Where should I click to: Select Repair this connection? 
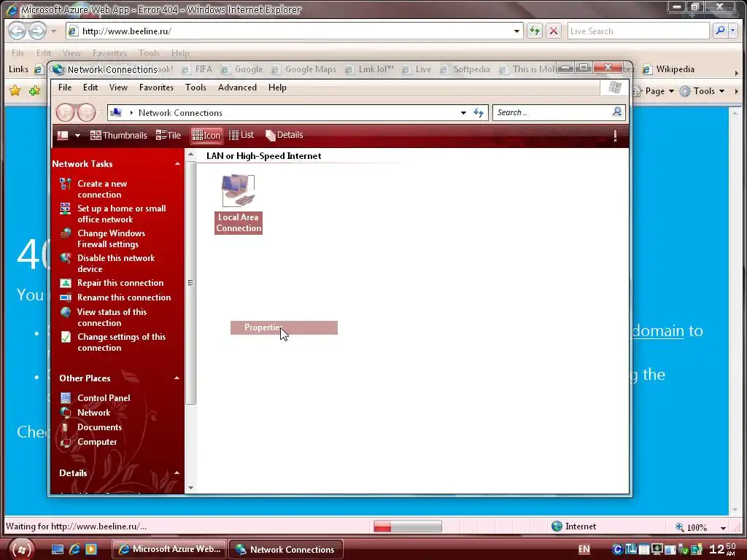[120, 283]
